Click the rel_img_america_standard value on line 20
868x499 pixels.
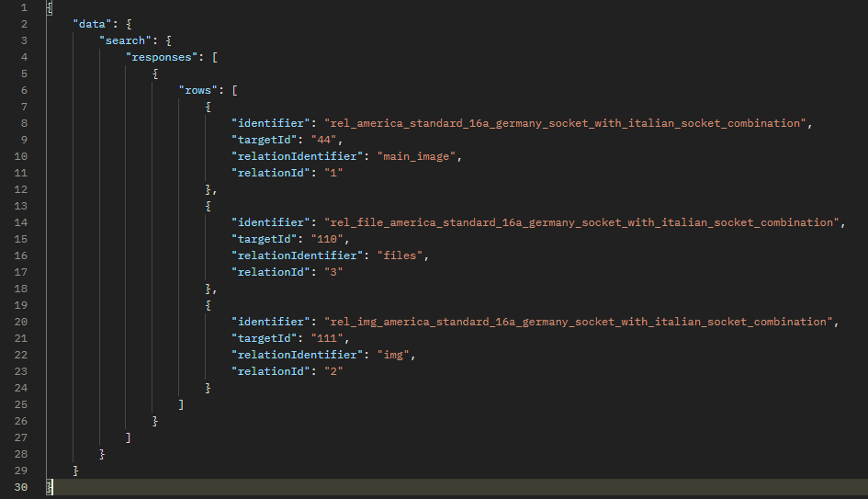pos(579,322)
